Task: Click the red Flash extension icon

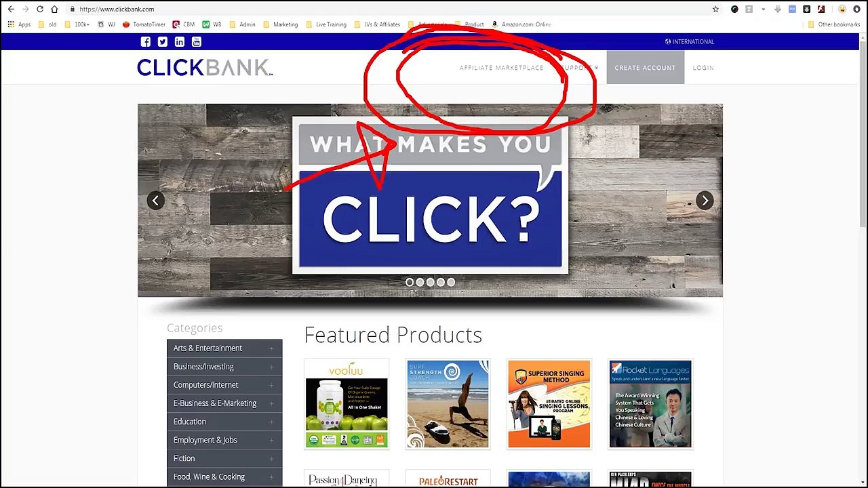Action: 821,9
